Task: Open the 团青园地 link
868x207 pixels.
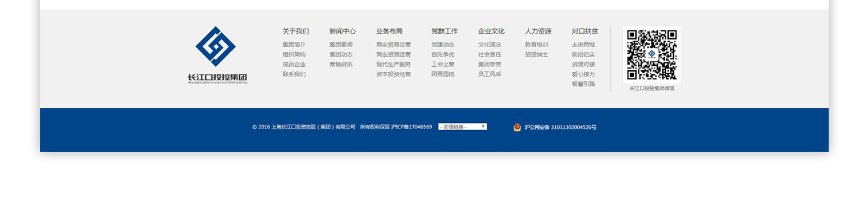Action: [x=443, y=74]
